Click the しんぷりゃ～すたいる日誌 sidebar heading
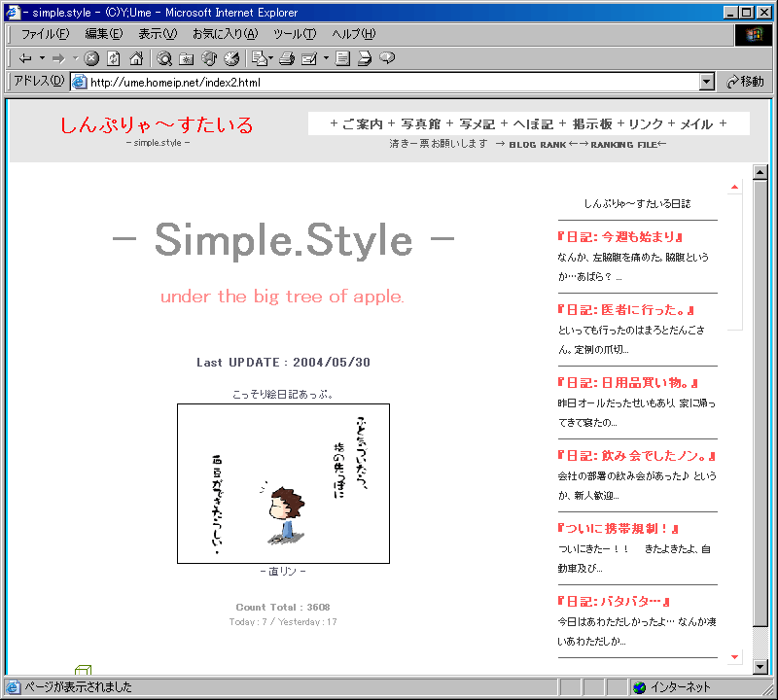This screenshot has width=778, height=700. pos(637,203)
